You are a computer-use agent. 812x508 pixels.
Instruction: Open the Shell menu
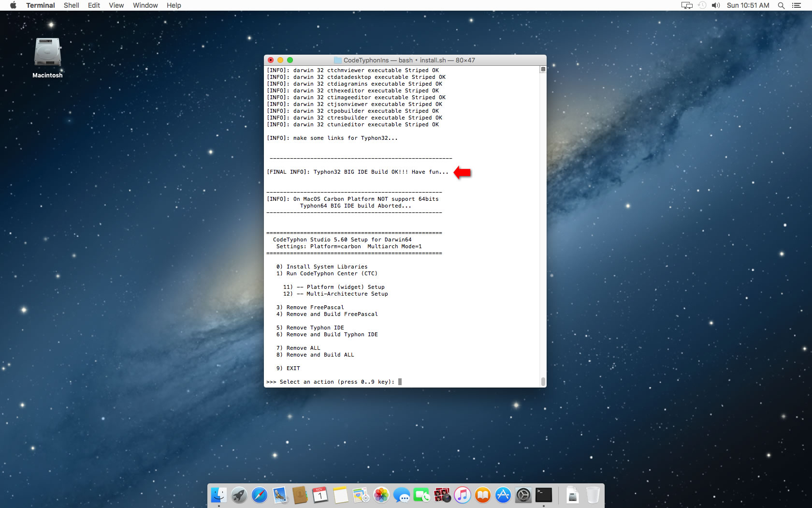pyautogui.click(x=71, y=5)
